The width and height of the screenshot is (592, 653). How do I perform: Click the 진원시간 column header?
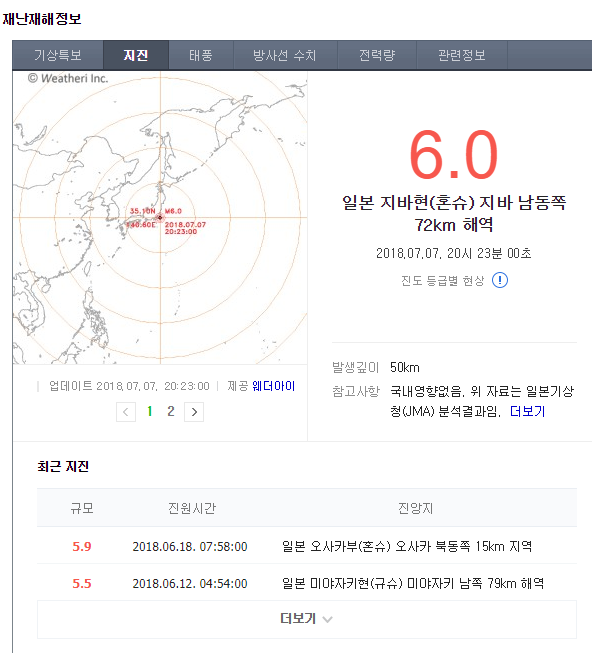click(192, 508)
